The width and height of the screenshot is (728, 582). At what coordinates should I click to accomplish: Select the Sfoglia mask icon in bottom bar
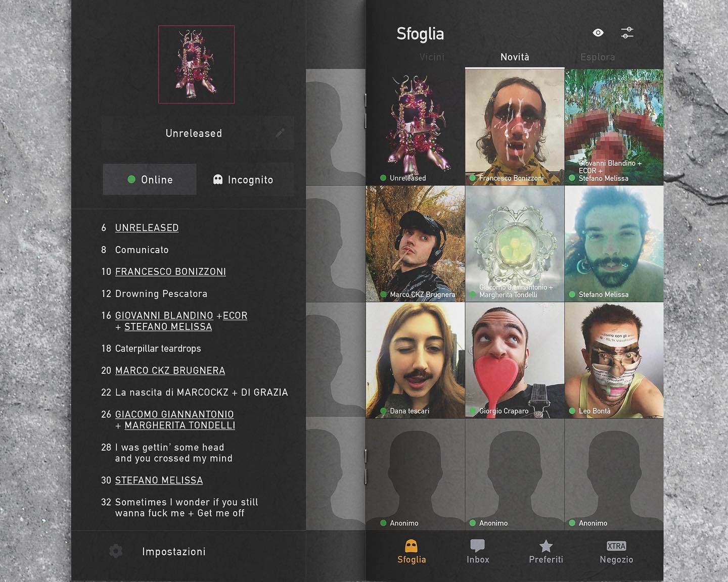pyautogui.click(x=412, y=546)
